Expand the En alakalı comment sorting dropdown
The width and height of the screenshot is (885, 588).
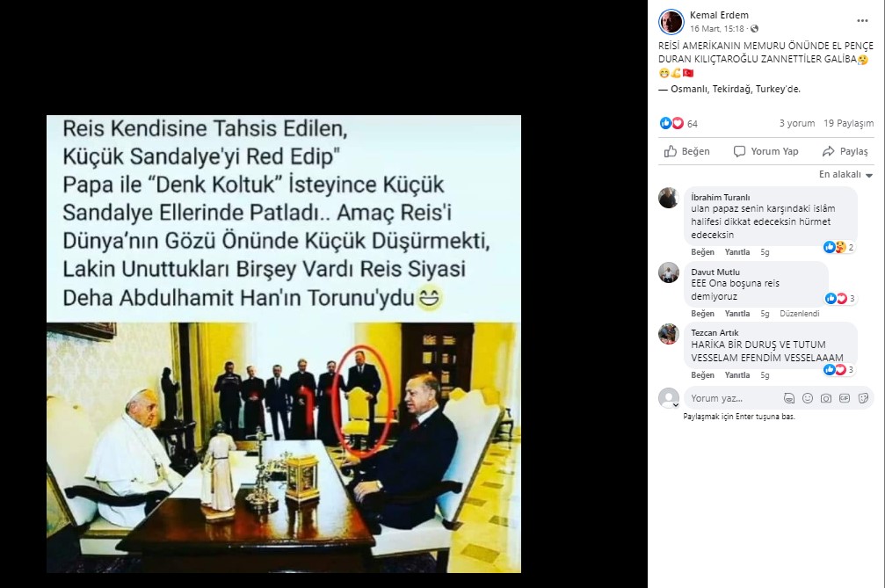click(845, 174)
